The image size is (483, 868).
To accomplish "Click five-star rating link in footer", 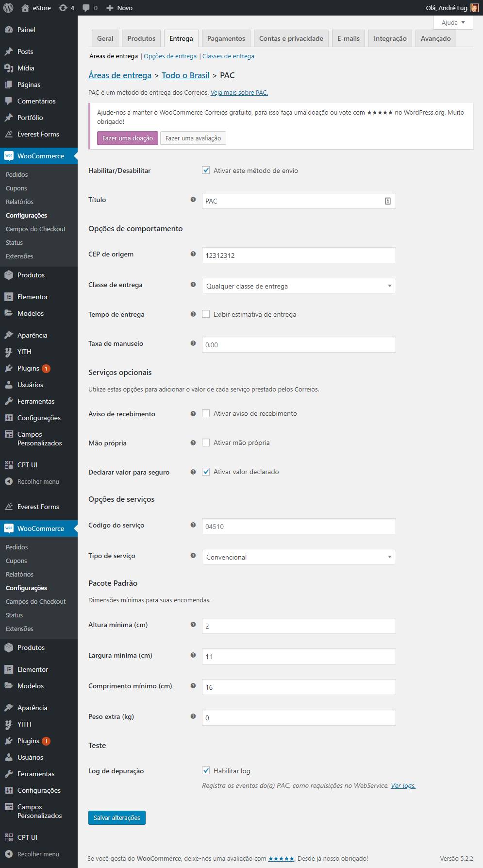I will pos(281,858).
